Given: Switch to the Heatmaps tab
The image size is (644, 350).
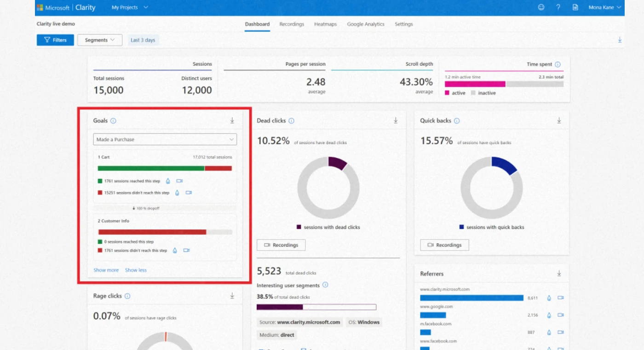Looking at the screenshot, I should pyautogui.click(x=326, y=24).
